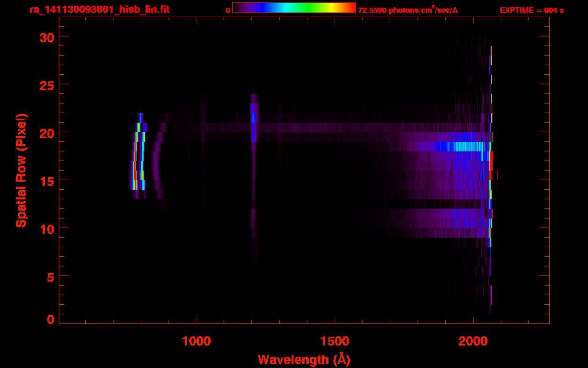Click the 1000 wavelength tick label
The width and height of the screenshot is (588, 368).
coord(196,341)
